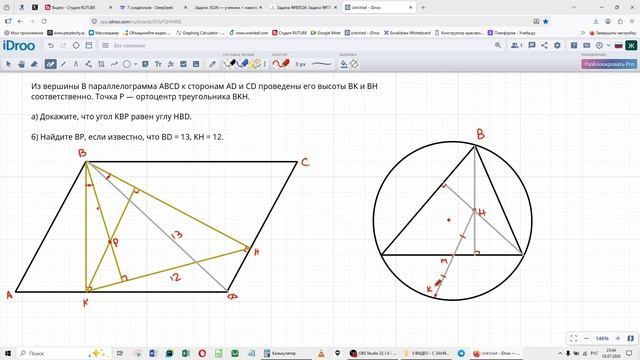Open the Graphing Calculator bookmark

click(200, 33)
